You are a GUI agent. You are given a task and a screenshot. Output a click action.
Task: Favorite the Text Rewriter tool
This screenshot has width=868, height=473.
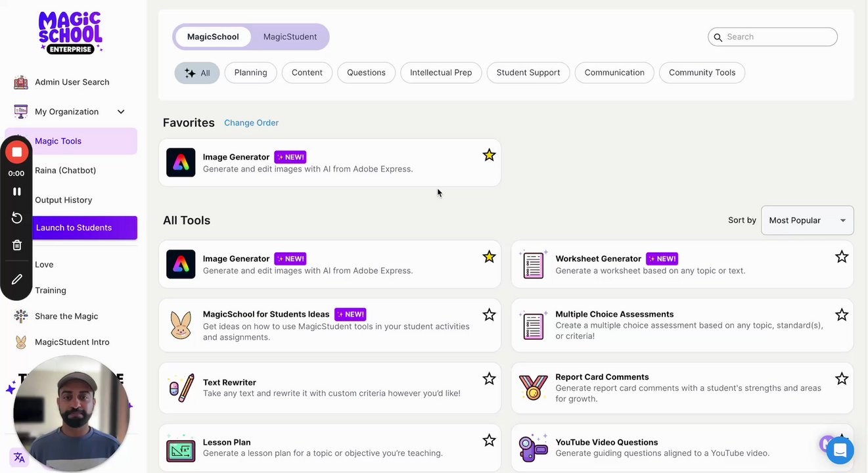click(x=489, y=378)
